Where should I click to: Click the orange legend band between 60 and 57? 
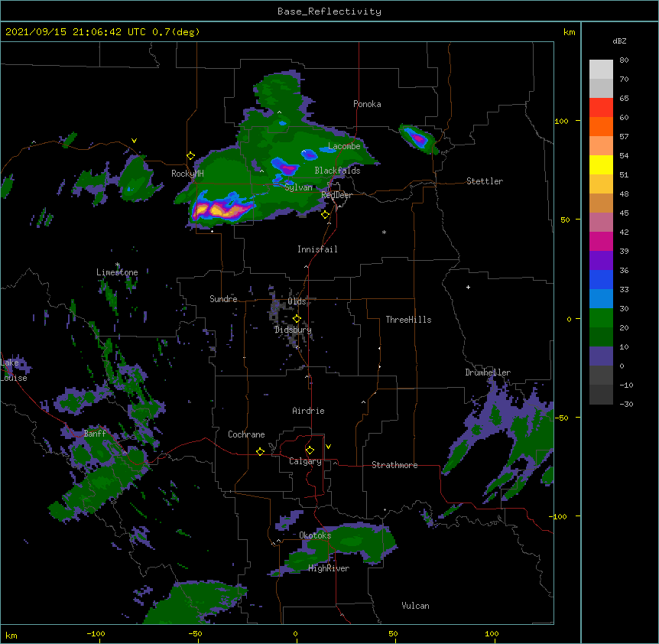(601, 126)
